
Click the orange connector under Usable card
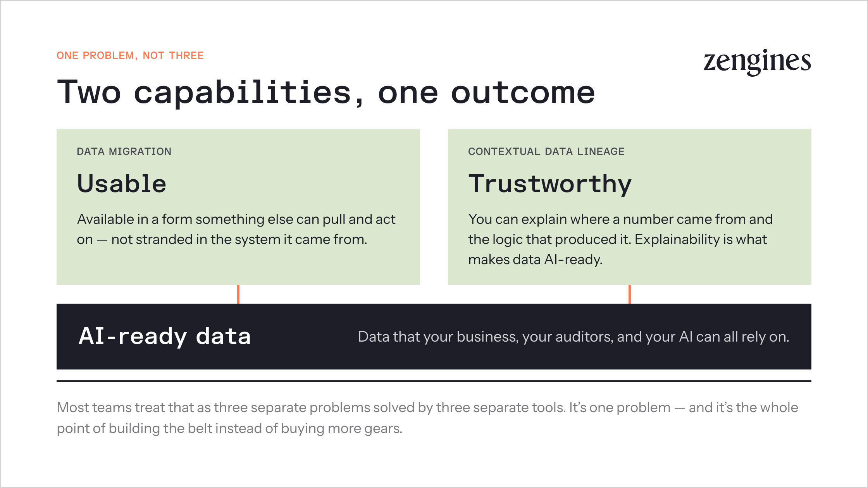[238, 294]
